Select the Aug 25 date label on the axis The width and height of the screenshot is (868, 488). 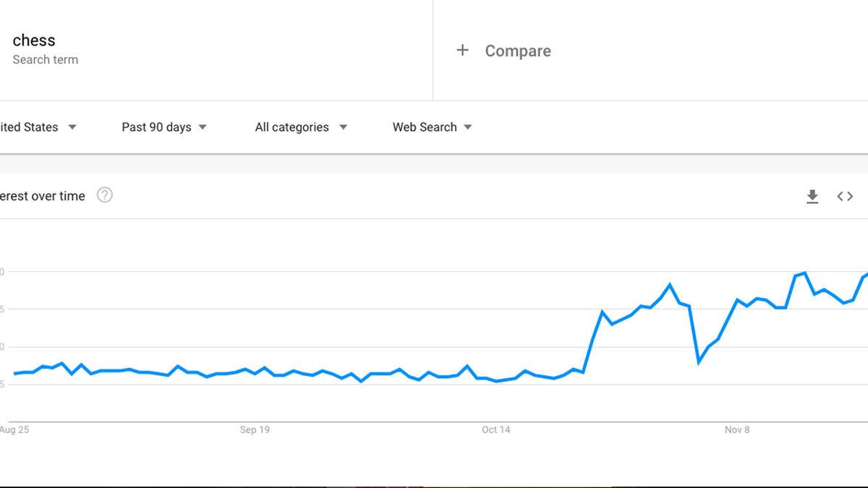pos(14,429)
